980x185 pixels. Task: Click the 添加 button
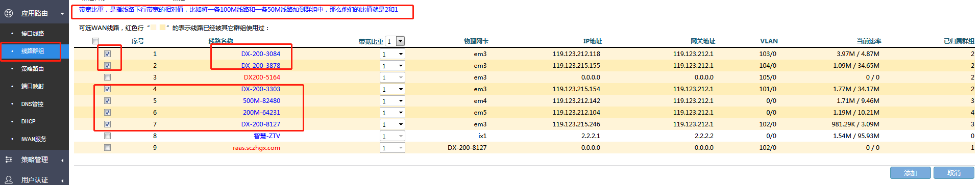[911, 173]
